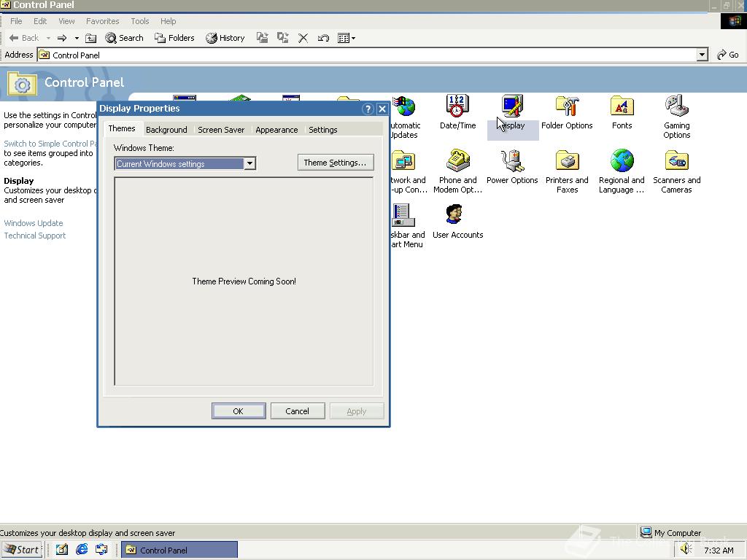Click the Go button by address bar

[729, 55]
